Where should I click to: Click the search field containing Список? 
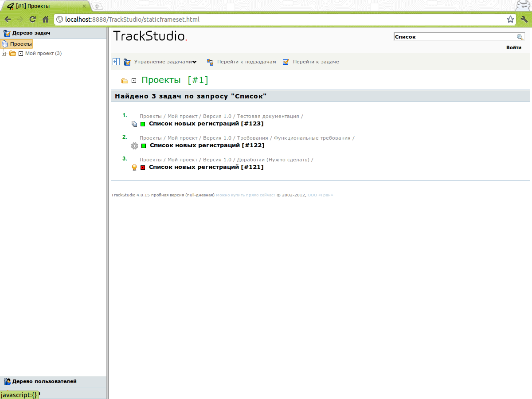(455, 37)
